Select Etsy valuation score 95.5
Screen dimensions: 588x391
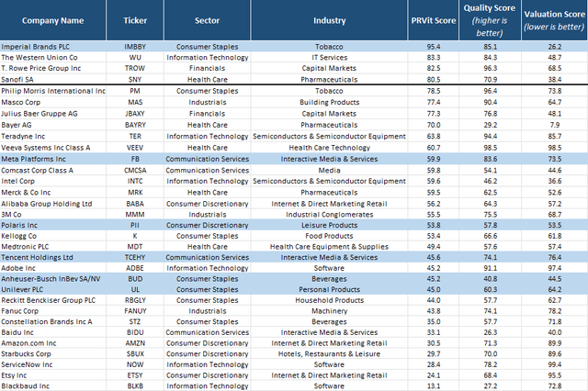pyautogui.click(x=554, y=375)
